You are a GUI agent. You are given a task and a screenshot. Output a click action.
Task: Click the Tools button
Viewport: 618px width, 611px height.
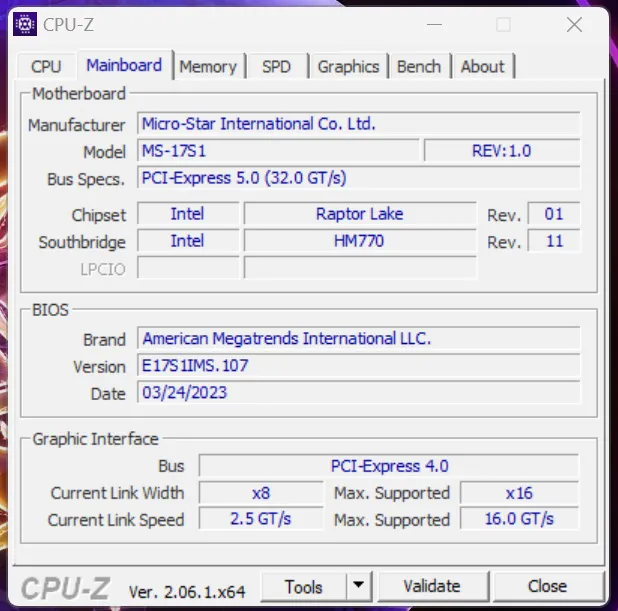click(303, 587)
